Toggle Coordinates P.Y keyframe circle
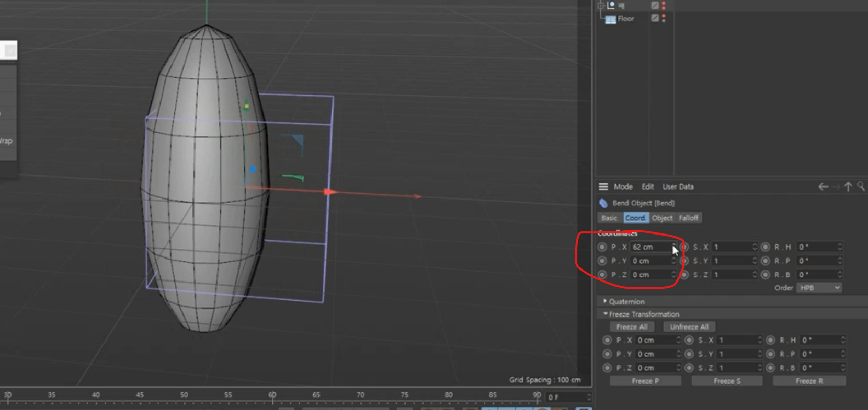 coord(602,261)
